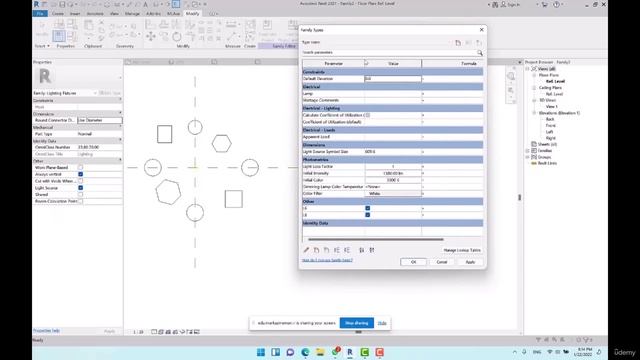
Task: Toggle the Calculate Coefficient of Utilization checkbox
Action: click(x=367, y=116)
